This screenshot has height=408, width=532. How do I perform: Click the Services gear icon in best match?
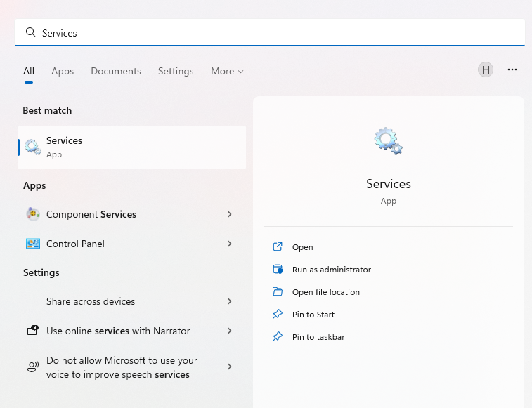33,147
